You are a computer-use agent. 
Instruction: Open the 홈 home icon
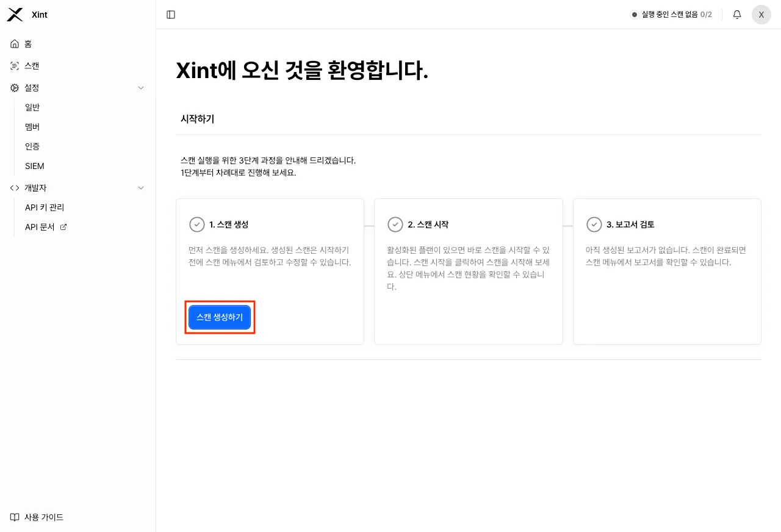pos(13,43)
